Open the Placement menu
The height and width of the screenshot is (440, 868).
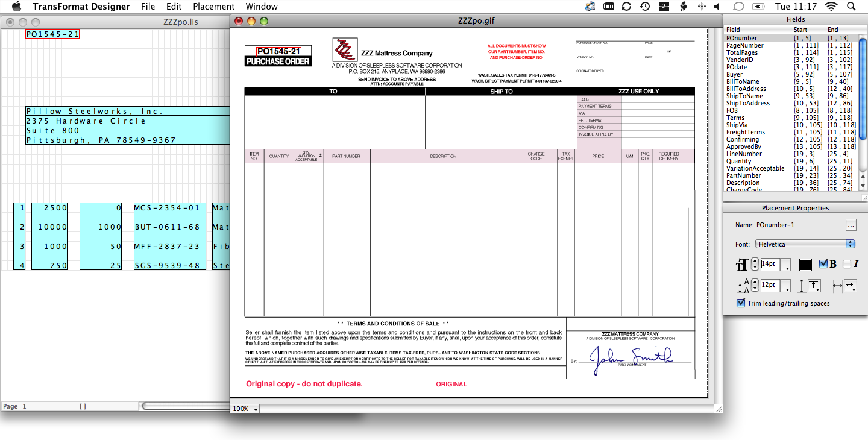[x=214, y=7]
